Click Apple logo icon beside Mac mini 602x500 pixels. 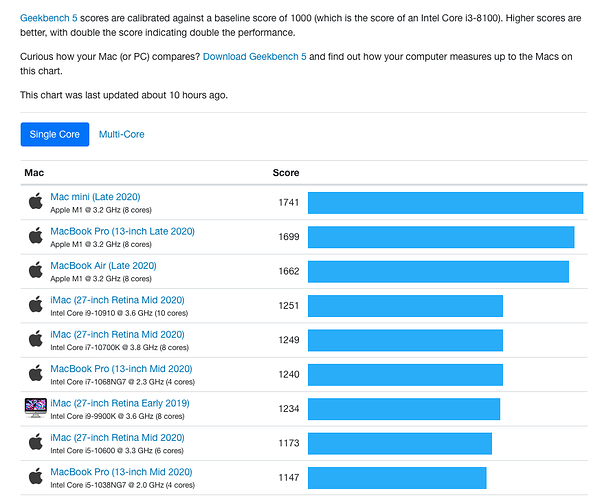pyautogui.click(x=36, y=201)
